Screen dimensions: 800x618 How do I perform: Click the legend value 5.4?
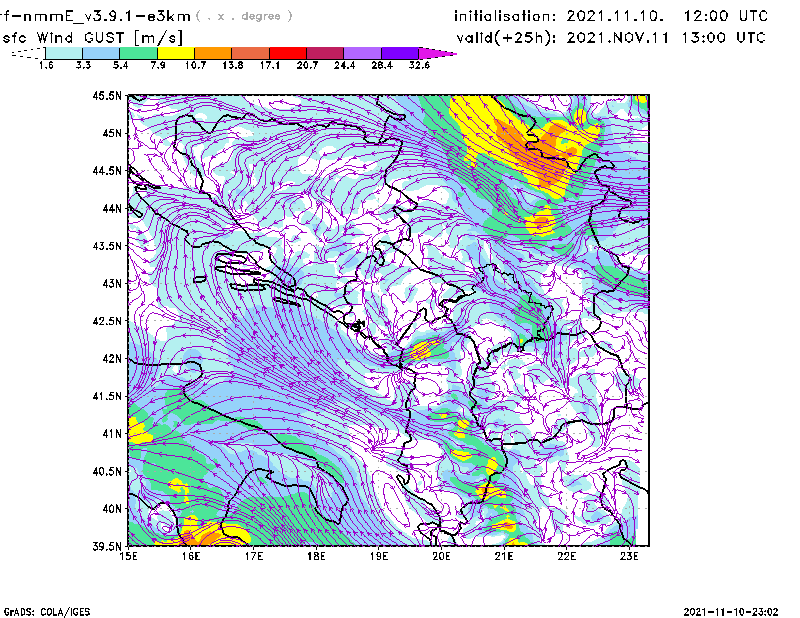[x=120, y=65]
